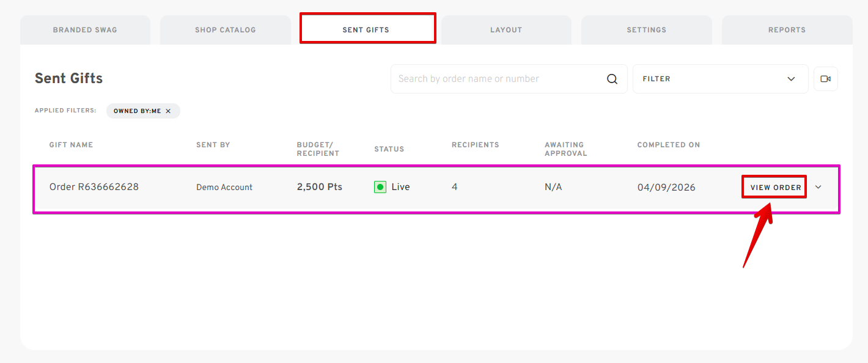Click the search magnifier icon

click(x=612, y=79)
